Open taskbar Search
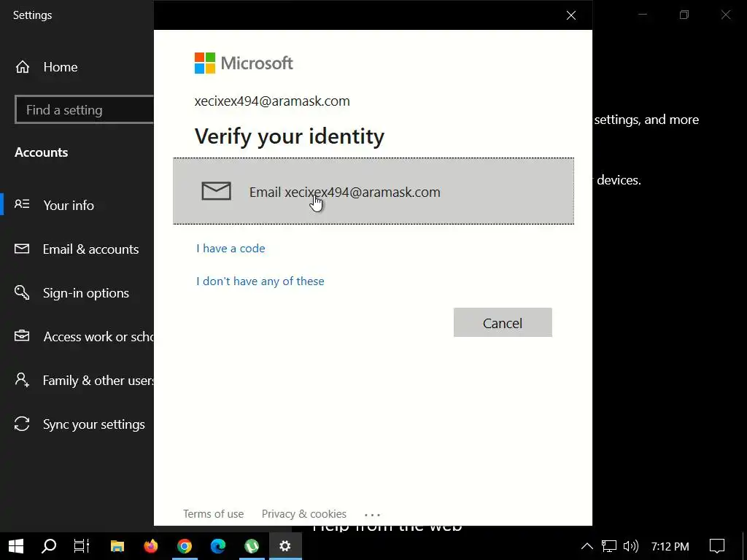 pyautogui.click(x=49, y=546)
